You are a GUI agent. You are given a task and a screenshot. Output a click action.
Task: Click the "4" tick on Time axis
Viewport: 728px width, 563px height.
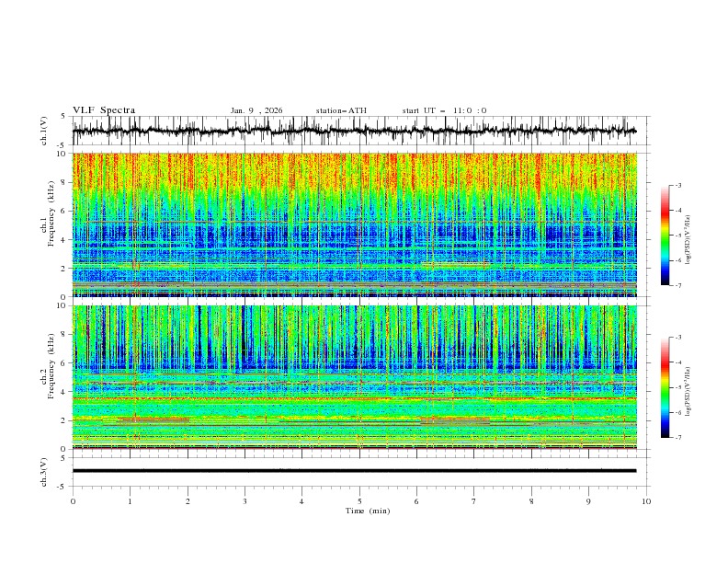[301, 501]
